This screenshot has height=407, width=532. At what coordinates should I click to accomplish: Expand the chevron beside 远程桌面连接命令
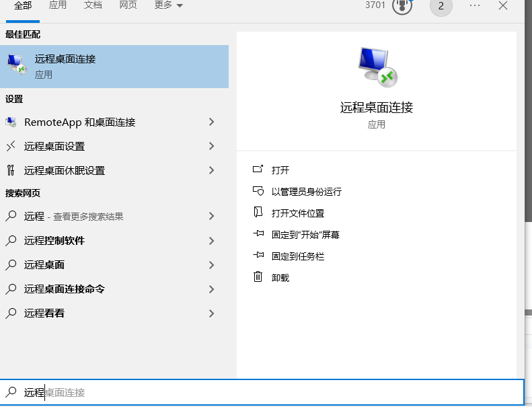211,289
